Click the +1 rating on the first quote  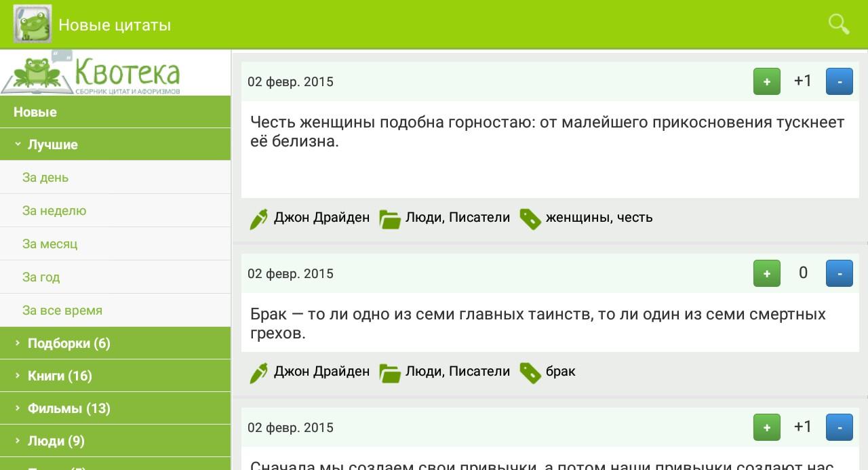[x=803, y=81]
